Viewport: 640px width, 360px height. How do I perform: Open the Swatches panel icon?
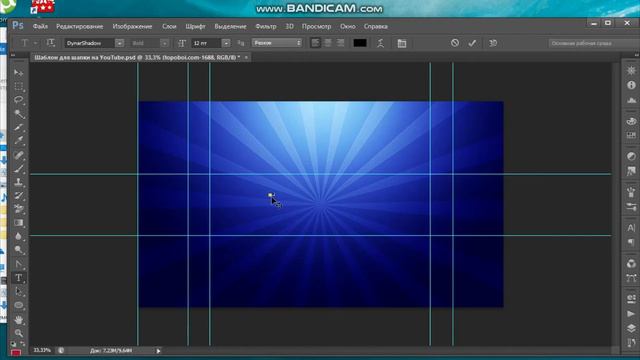coord(631,135)
